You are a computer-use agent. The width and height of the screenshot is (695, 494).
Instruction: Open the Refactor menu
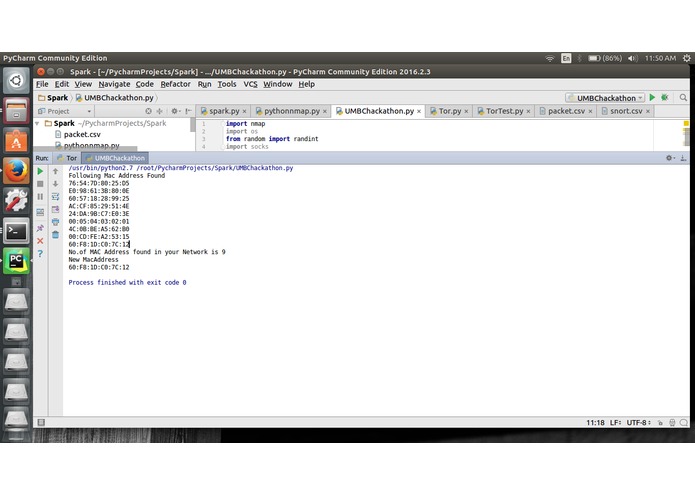176,84
